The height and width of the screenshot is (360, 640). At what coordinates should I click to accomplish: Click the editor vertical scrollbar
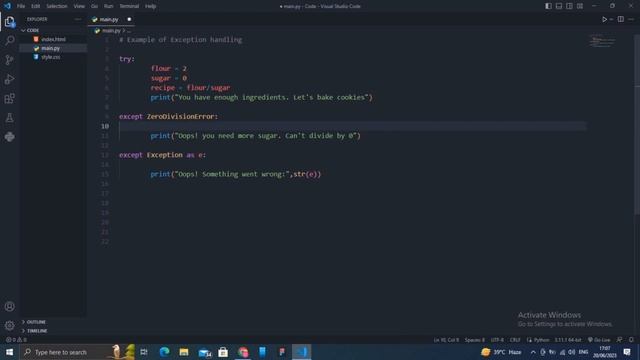click(637, 124)
